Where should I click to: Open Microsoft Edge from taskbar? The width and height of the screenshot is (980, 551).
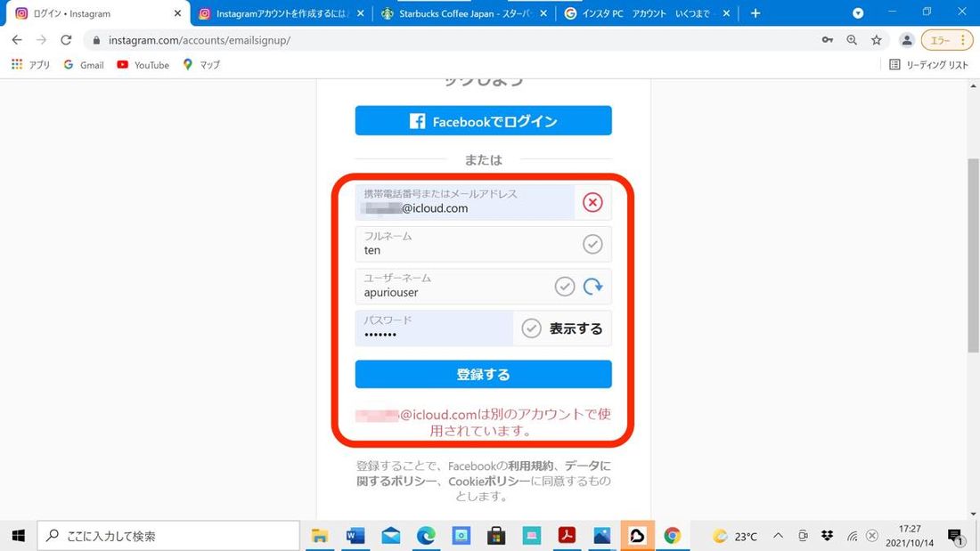coord(426,535)
